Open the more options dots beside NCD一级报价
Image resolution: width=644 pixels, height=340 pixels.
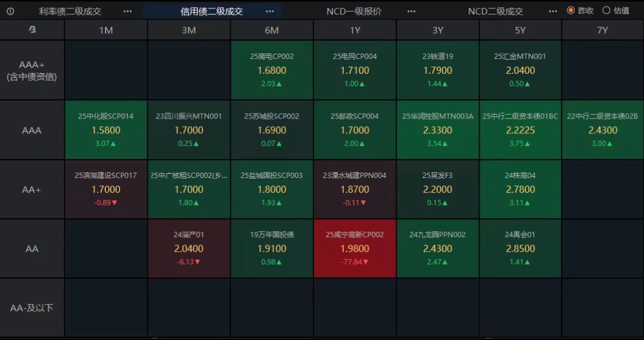point(411,11)
